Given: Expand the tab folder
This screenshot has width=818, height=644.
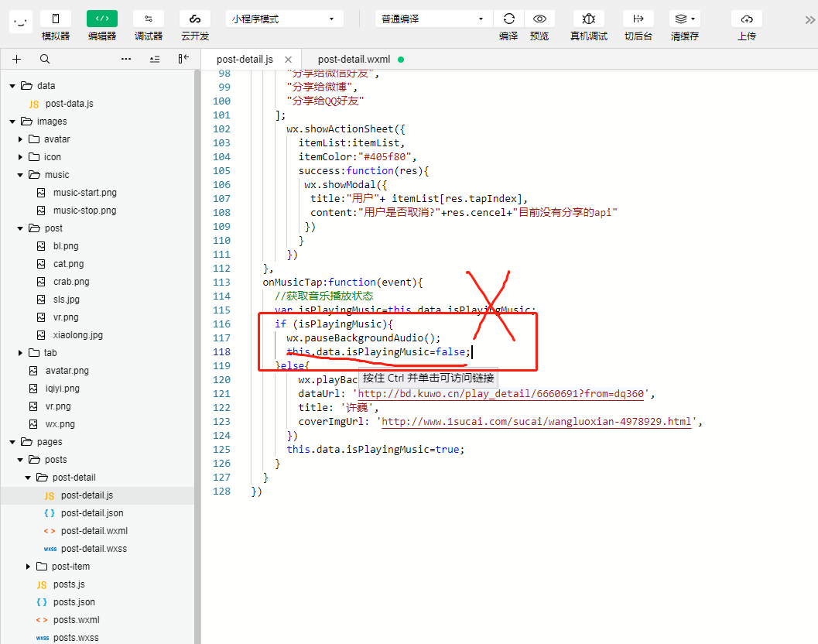Looking at the screenshot, I should [20, 353].
